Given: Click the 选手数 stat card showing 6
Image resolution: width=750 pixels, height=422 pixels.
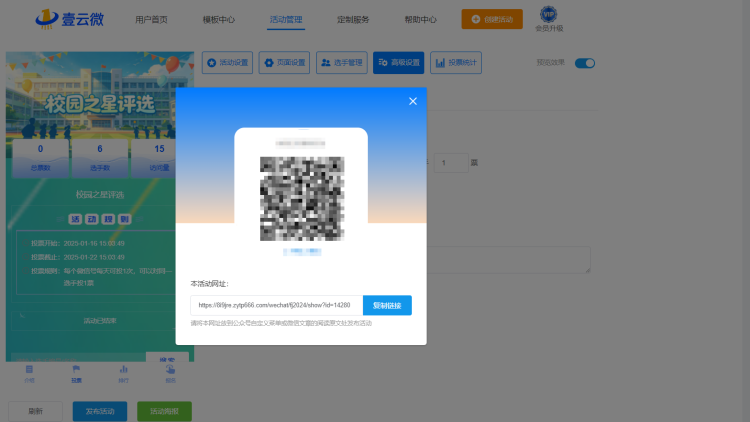Looking at the screenshot, I should click(x=99, y=158).
